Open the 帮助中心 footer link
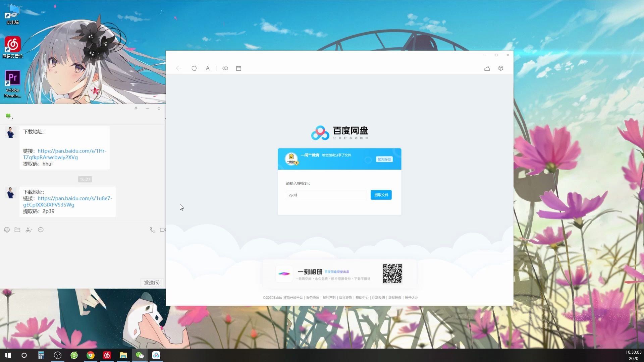The image size is (644, 362). pyautogui.click(x=362, y=297)
